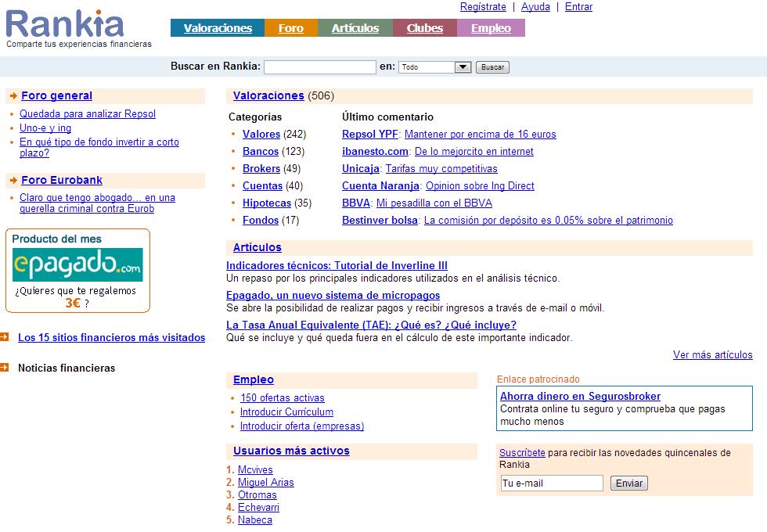Viewport: 767px width, 532px height.
Task: Click the Regístrate link
Action: click(x=483, y=7)
